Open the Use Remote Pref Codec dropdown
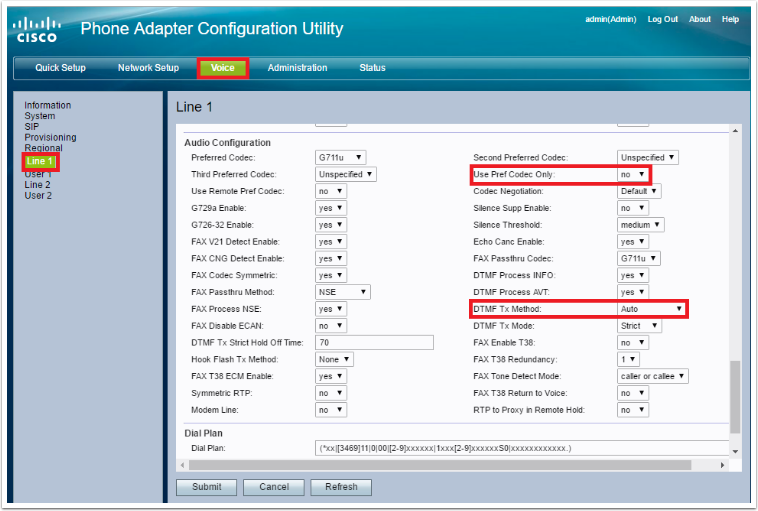Screen dimensions: 758x511 [x=331, y=191]
